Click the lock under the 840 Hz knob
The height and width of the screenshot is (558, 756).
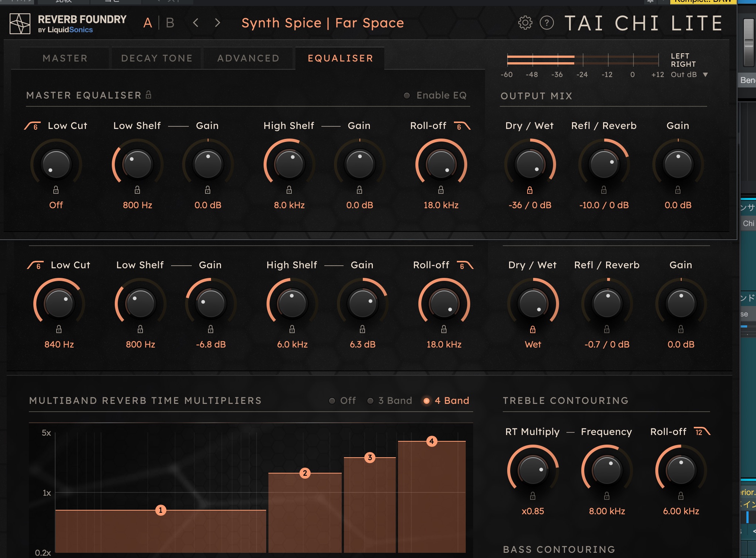[59, 329]
